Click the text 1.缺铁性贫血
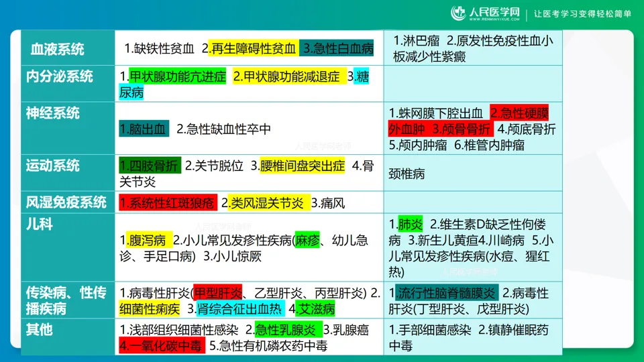644x362 pixels. click(159, 48)
